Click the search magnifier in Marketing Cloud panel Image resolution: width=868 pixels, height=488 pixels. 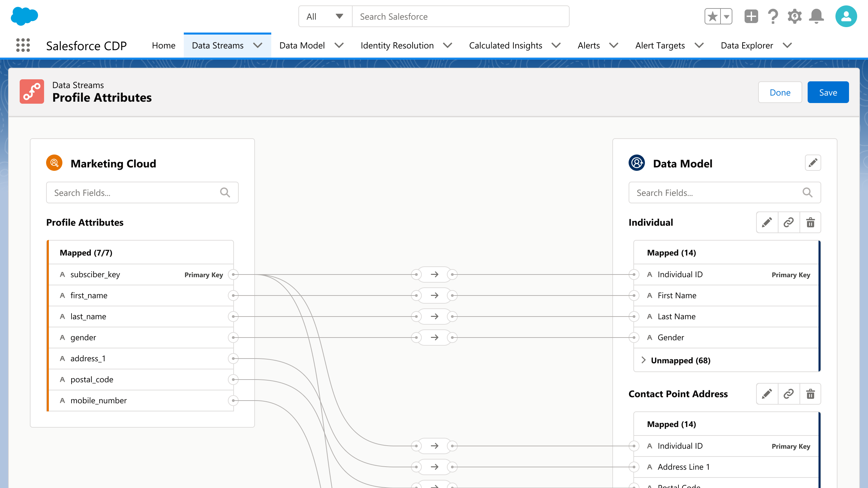[x=225, y=192]
